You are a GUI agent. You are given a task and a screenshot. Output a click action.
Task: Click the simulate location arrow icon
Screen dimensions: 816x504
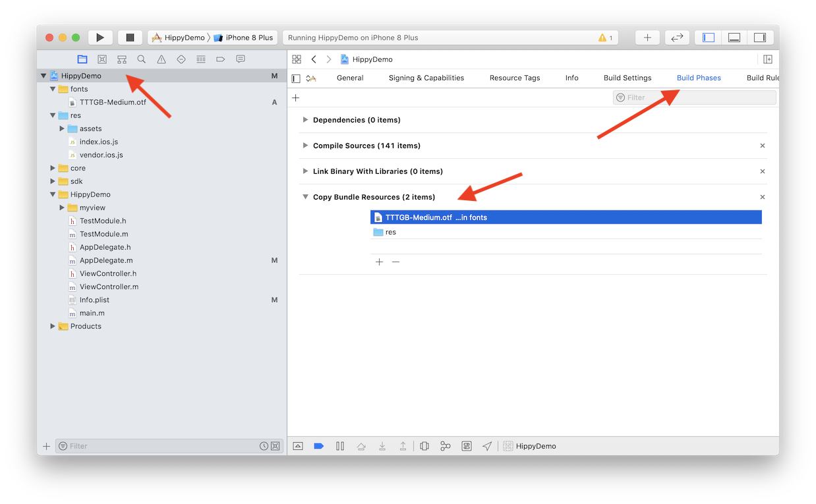(487, 446)
